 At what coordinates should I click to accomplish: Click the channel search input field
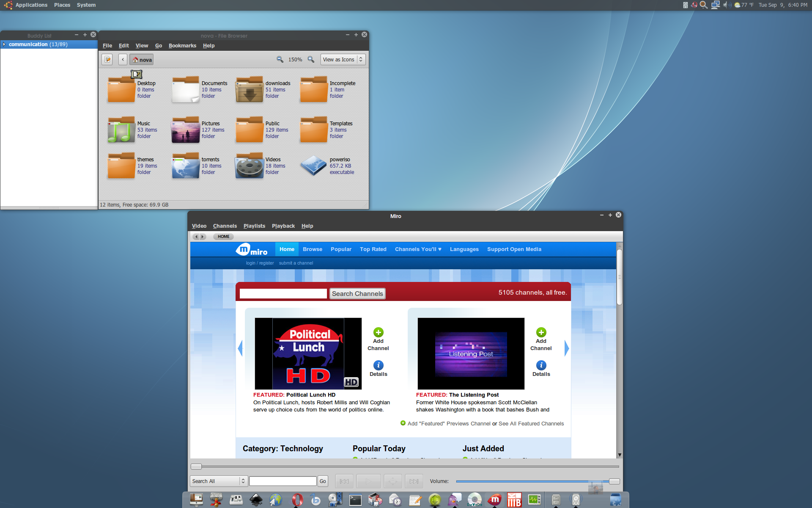283,294
